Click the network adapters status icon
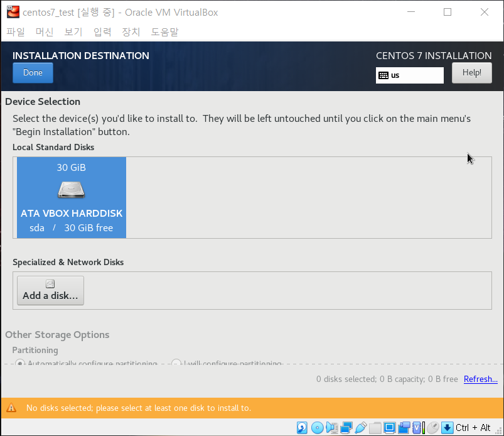This screenshot has height=436, width=504. pos(346,428)
